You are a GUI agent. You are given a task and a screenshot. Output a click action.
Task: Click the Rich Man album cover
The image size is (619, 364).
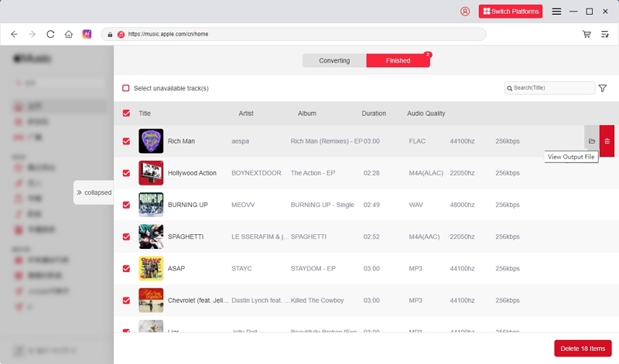click(x=151, y=141)
